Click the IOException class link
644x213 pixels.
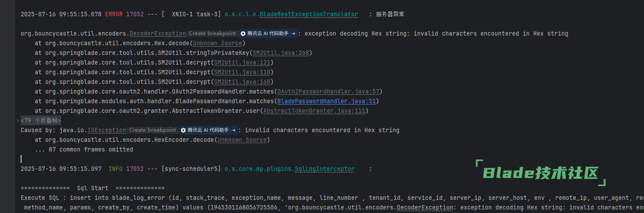(107, 130)
